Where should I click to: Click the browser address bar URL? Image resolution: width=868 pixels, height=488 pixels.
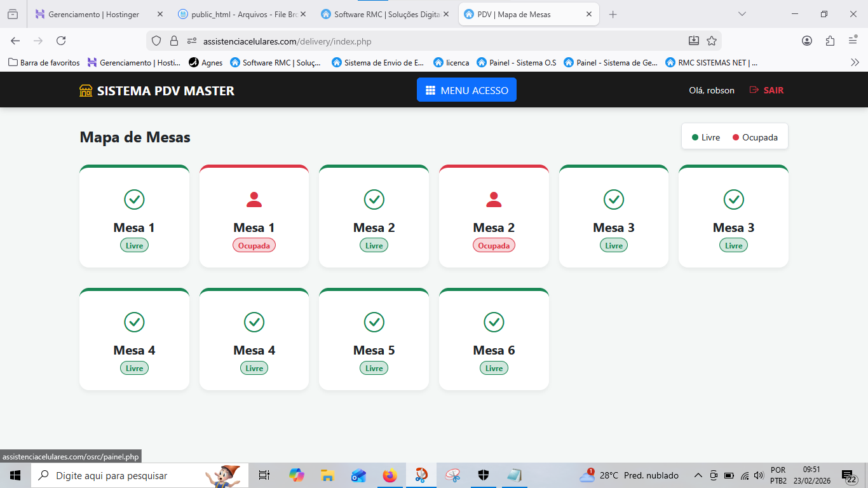click(287, 41)
